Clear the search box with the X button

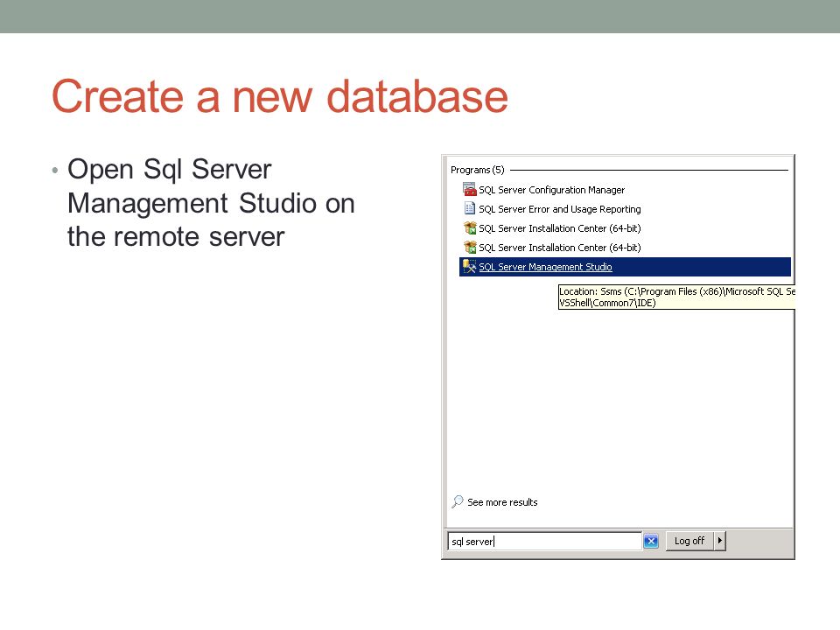point(651,541)
